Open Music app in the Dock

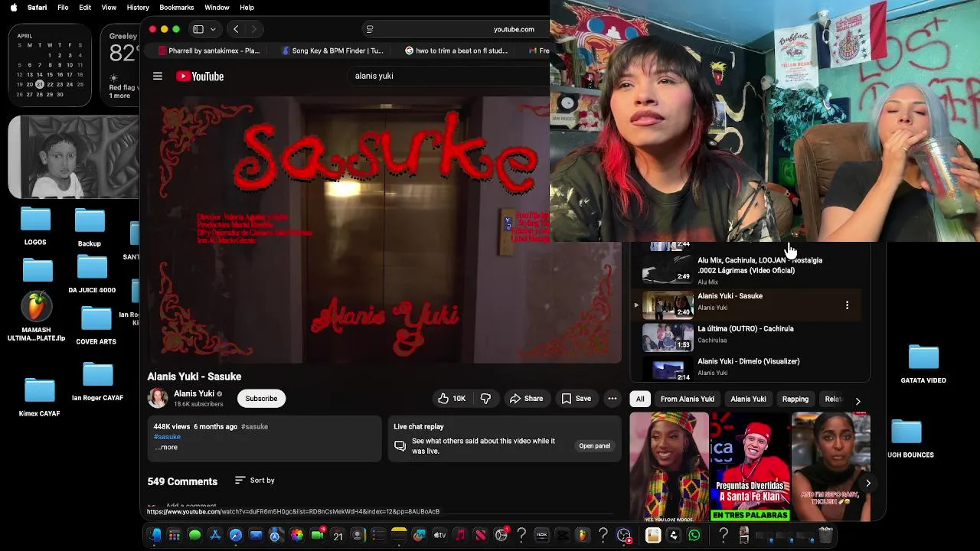(x=460, y=536)
